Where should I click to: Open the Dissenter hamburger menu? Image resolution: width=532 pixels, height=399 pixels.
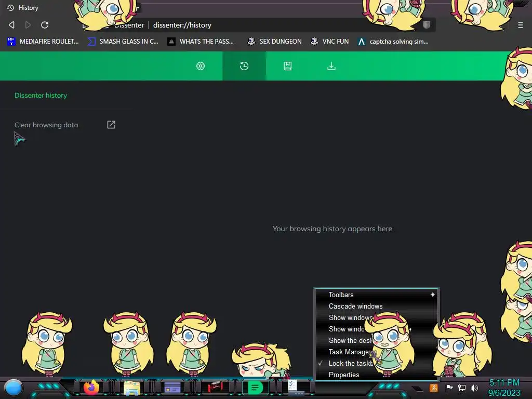pos(520,25)
